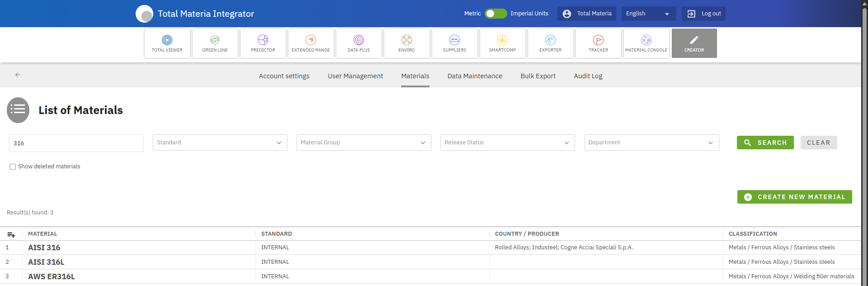Viewport: 868px width, 286px height.
Task: Switch to the Data Maintenance tab
Action: pyautogui.click(x=475, y=76)
